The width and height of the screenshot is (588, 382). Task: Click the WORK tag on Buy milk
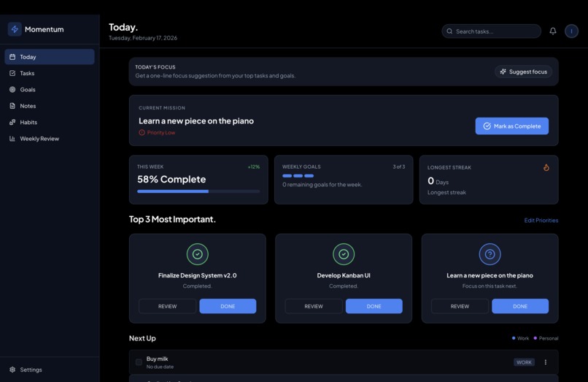click(524, 362)
